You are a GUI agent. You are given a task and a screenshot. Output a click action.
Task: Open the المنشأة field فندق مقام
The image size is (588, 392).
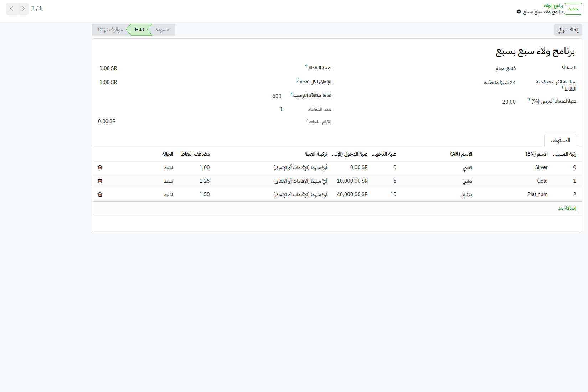coord(506,68)
